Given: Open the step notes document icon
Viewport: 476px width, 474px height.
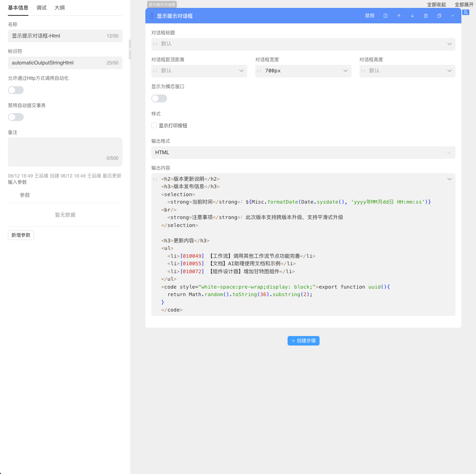Looking at the screenshot, I should point(386,16).
